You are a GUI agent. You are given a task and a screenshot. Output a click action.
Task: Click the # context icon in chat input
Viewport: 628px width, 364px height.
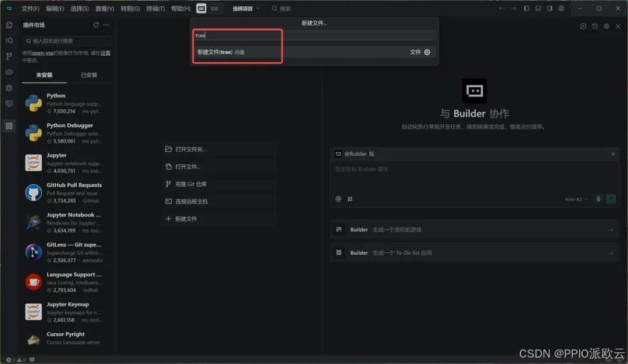[350, 199]
